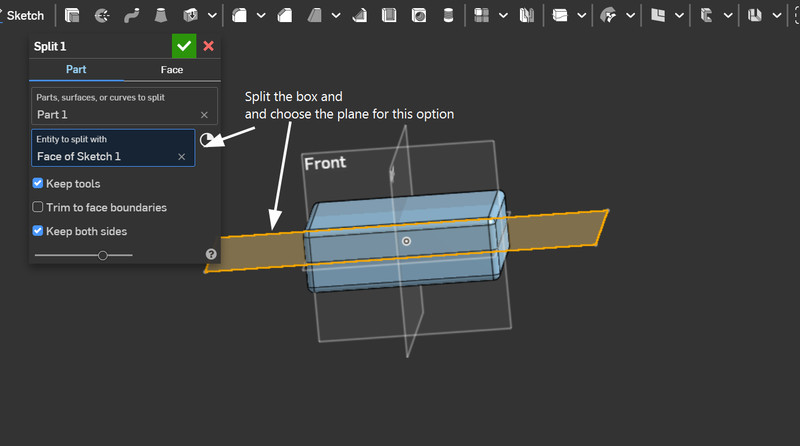Switch to the Part tab
The width and height of the screenshot is (800, 446).
click(76, 69)
